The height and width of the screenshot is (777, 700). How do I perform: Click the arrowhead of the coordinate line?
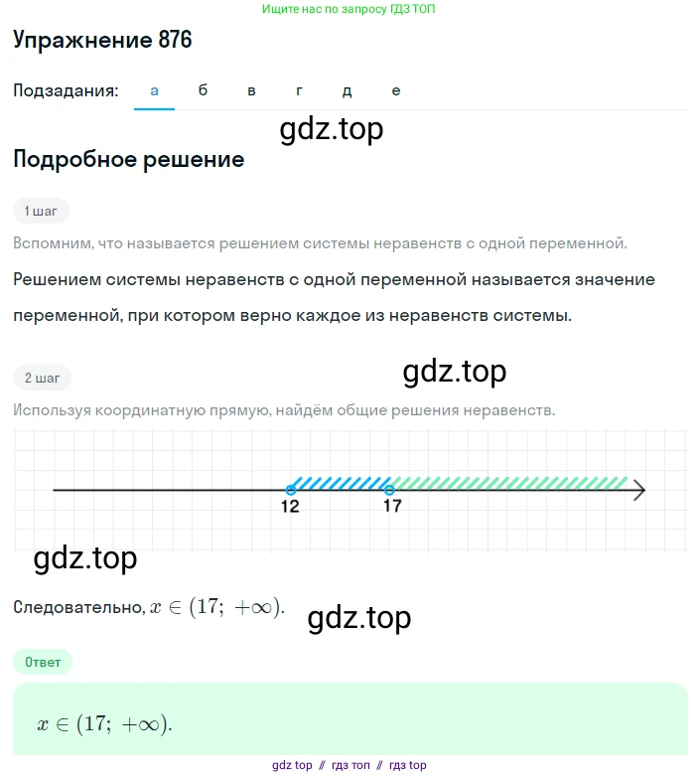(638, 490)
